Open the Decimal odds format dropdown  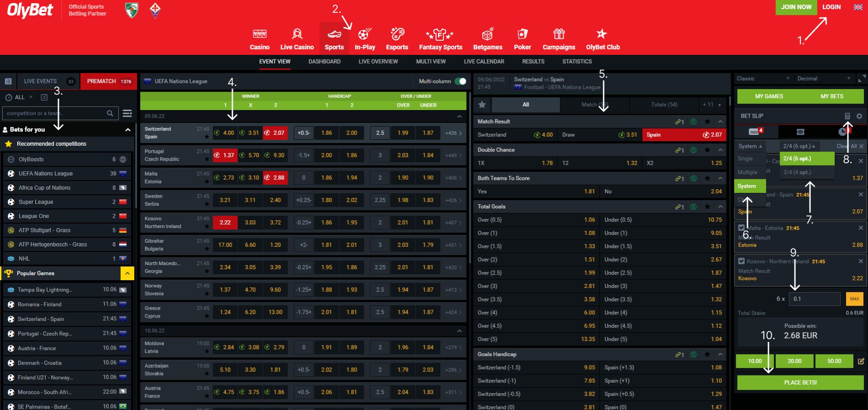point(823,79)
